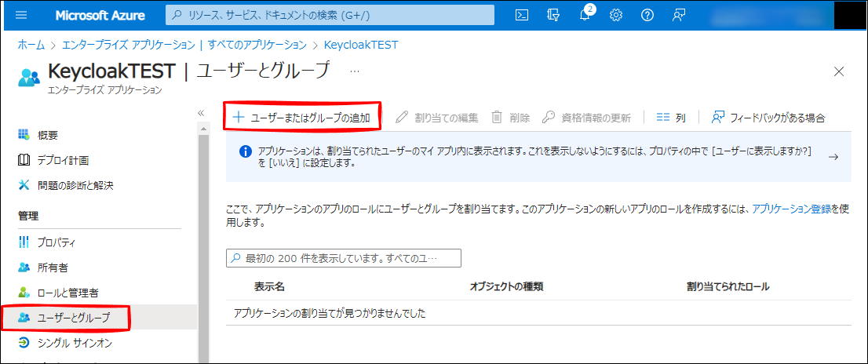Click the feedback icon in top bar

pos(679,16)
